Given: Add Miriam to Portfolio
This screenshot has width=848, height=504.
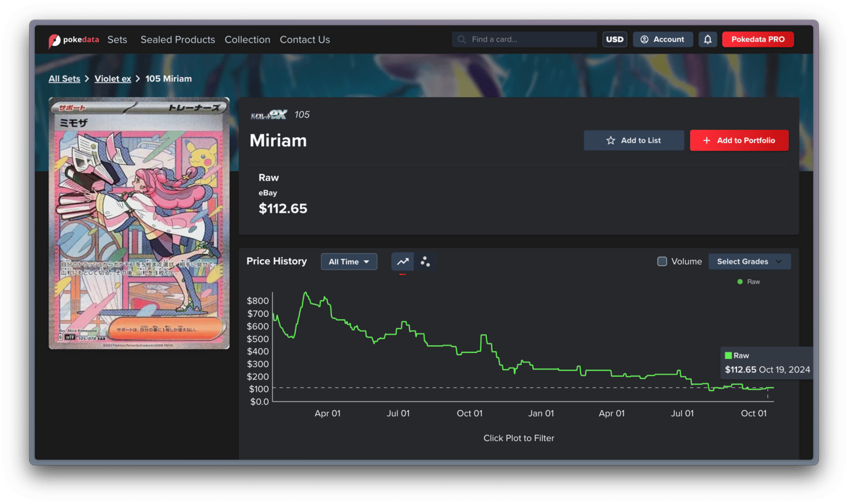Looking at the screenshot, I should (739, 140).
